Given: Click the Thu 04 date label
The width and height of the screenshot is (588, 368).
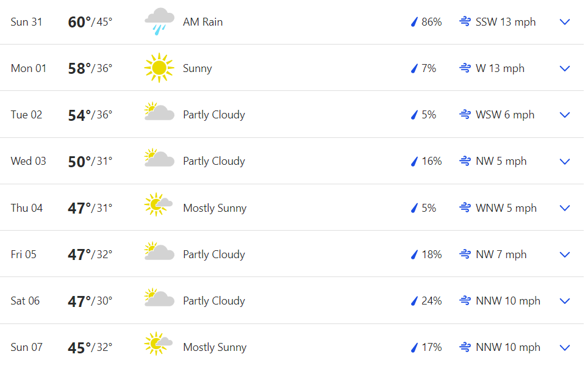Looking at the screenshot, I should (27, 208).
